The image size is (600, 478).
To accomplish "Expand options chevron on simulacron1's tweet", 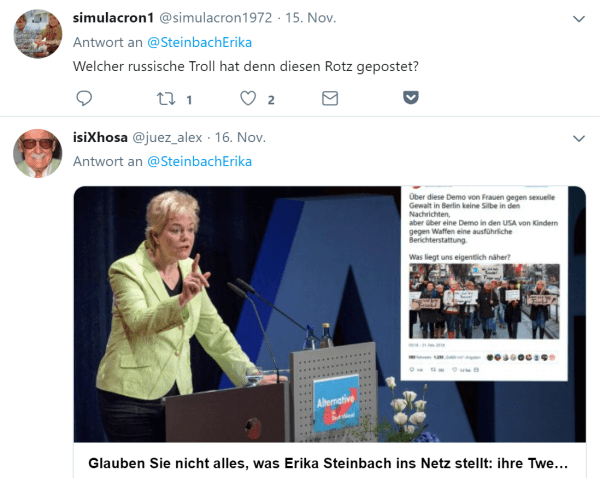I will 579,19.
